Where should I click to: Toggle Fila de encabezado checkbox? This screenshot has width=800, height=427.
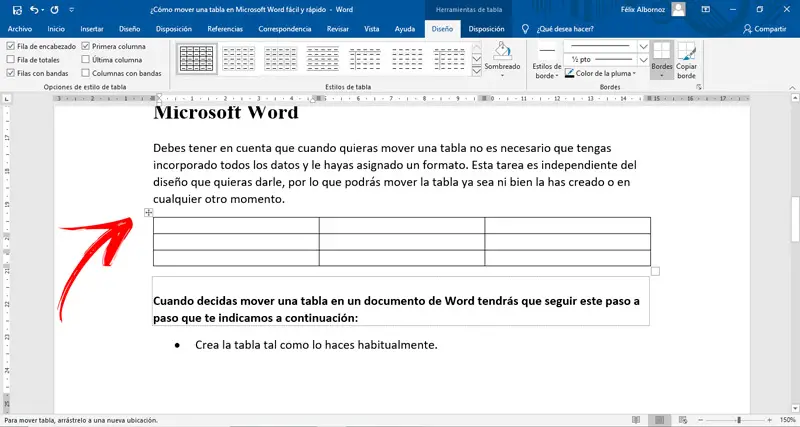(x=10, y=46)
